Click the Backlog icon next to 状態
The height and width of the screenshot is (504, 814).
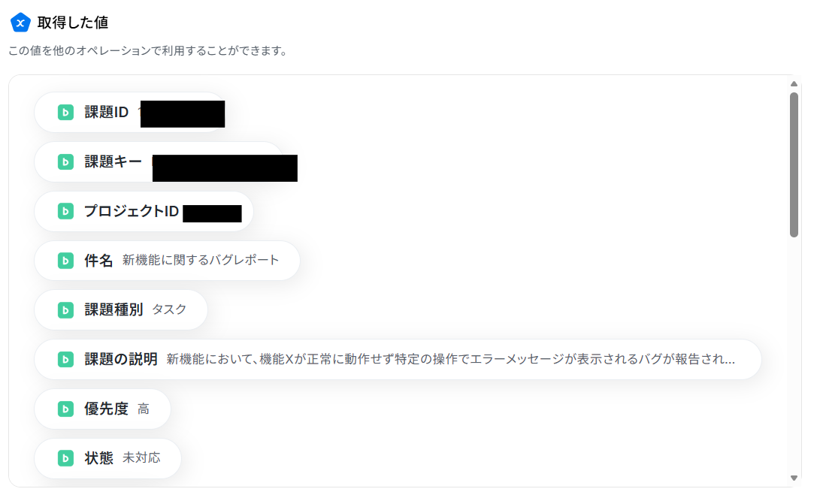65,458
